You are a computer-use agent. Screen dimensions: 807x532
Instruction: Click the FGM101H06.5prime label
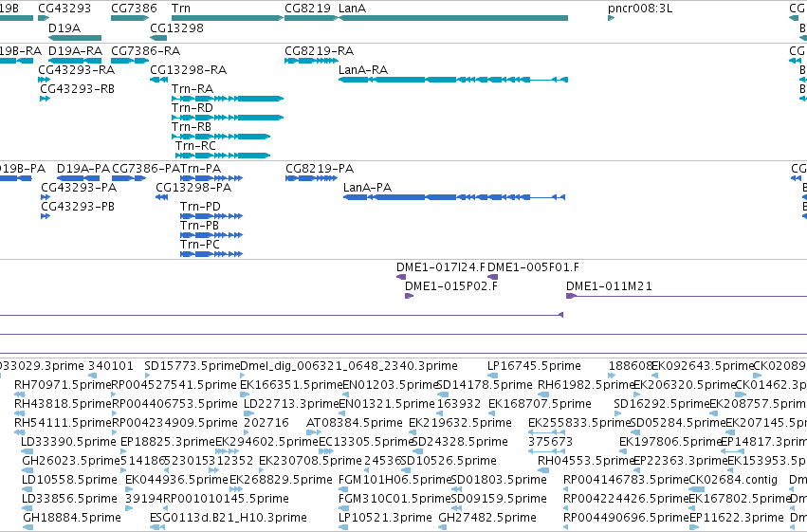pos(394,480)
